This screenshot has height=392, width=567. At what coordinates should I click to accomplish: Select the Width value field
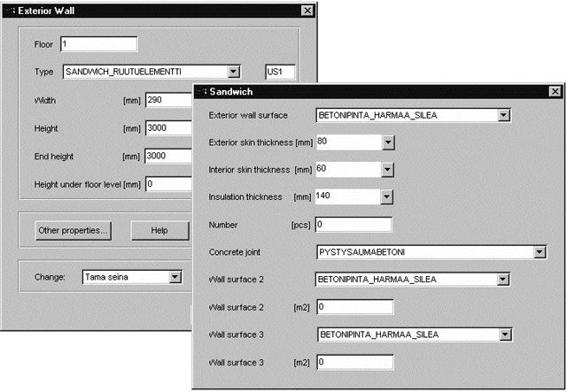click(x=168, y=100)
